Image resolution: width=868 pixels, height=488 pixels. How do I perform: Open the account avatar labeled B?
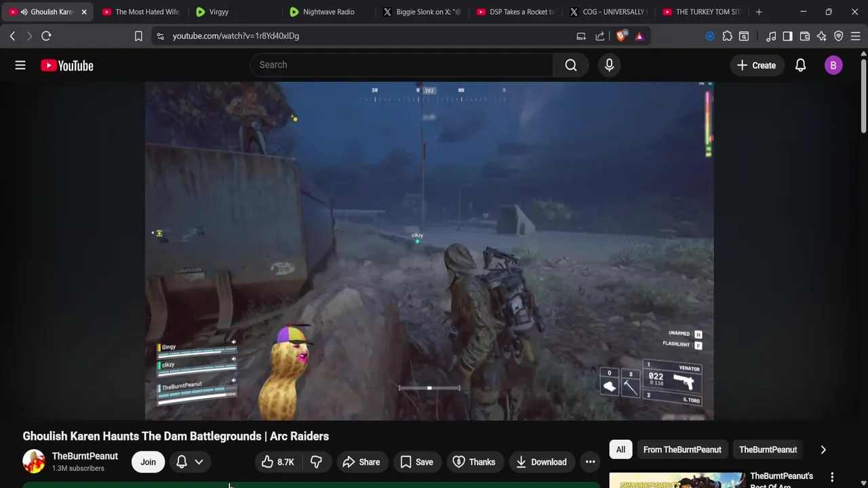(x=833, y=65)
